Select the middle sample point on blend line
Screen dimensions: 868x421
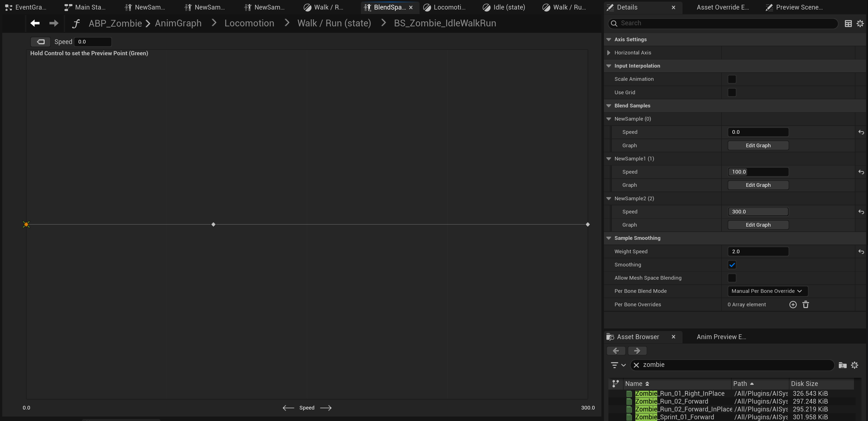[213, 224]
